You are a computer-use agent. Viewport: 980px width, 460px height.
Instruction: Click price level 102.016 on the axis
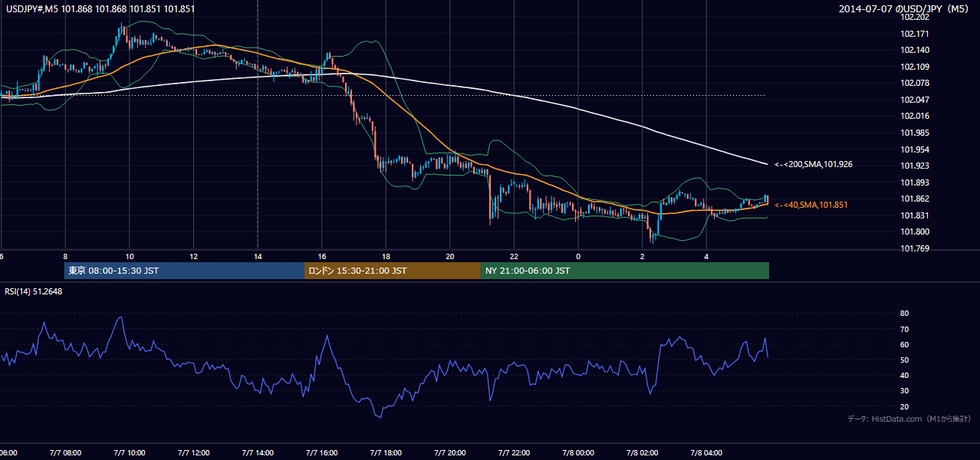[x=916, y=116]
